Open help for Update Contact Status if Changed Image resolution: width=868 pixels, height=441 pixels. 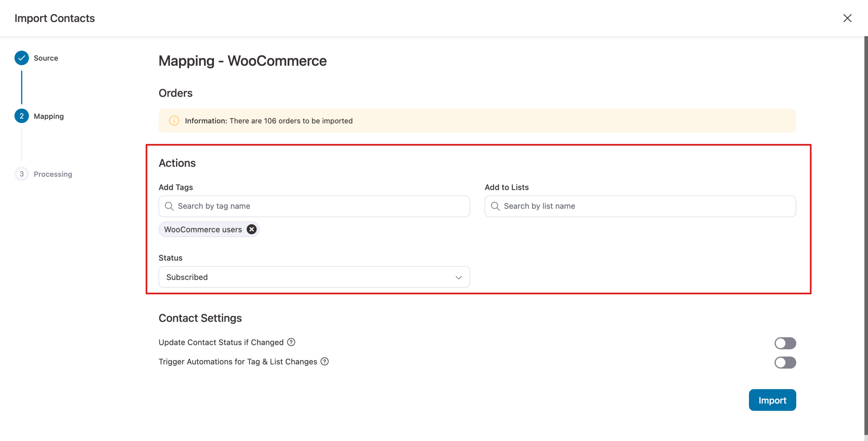click(291, 342)
